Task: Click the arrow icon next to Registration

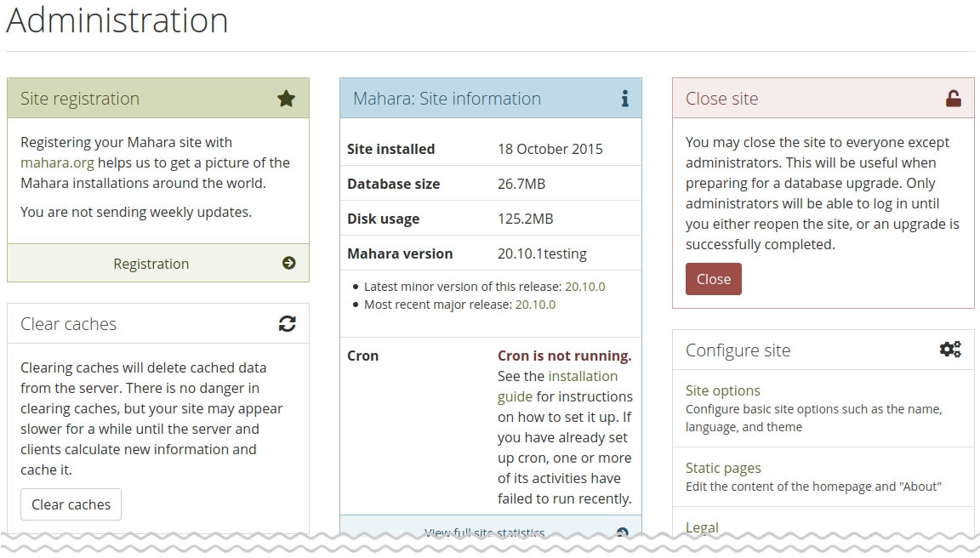Action: tap(289, 264)
